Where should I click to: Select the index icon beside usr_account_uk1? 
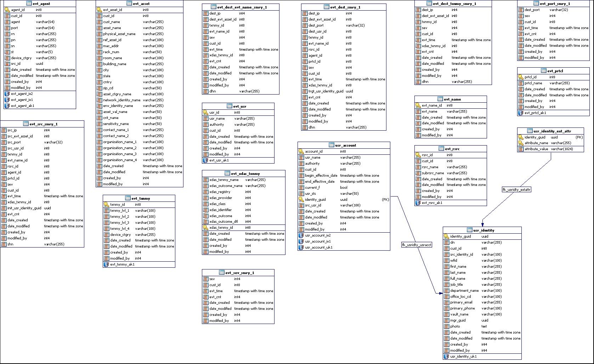(x=301, y=247)
